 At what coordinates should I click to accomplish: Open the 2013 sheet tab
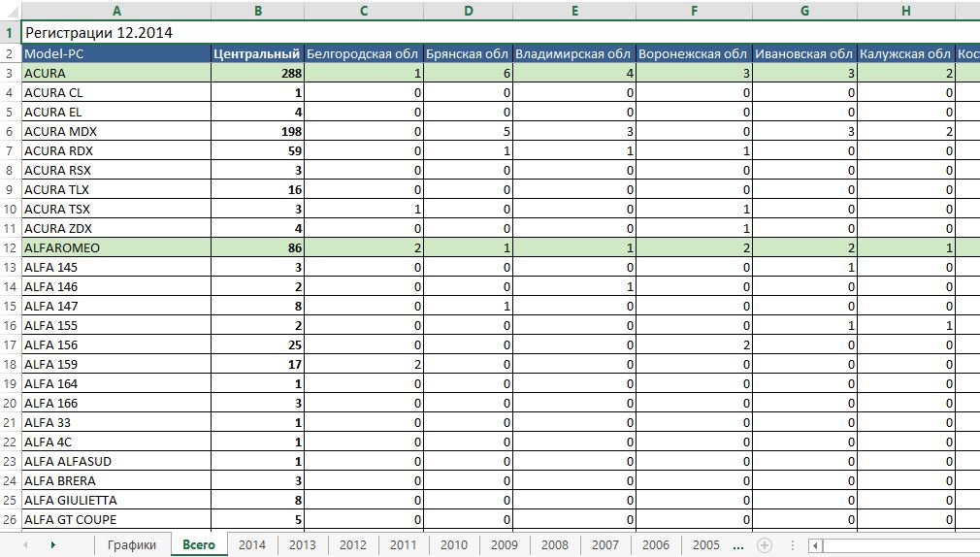click(x=303, y=544)
